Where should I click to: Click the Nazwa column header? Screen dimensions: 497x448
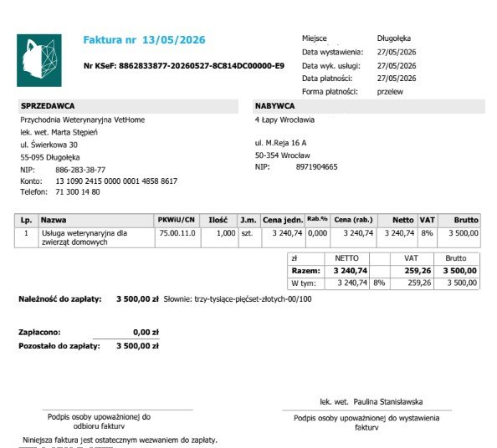coord(96,220)
